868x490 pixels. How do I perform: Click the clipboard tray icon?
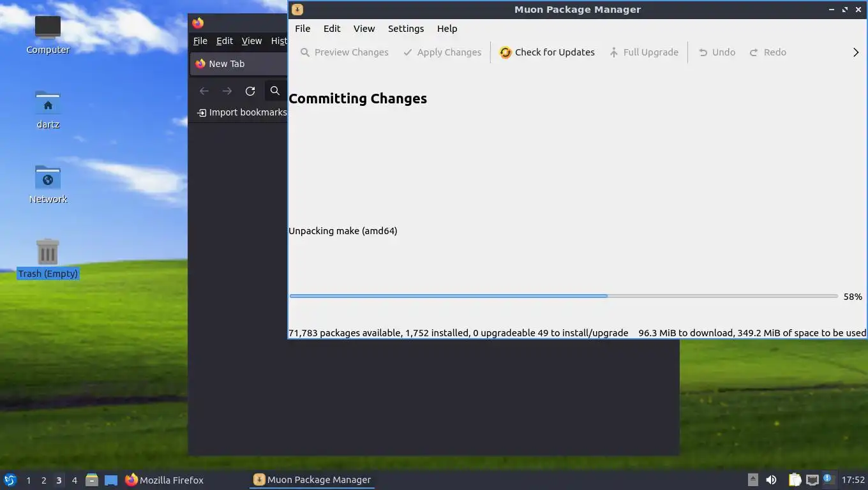click(x=795, y=480)
